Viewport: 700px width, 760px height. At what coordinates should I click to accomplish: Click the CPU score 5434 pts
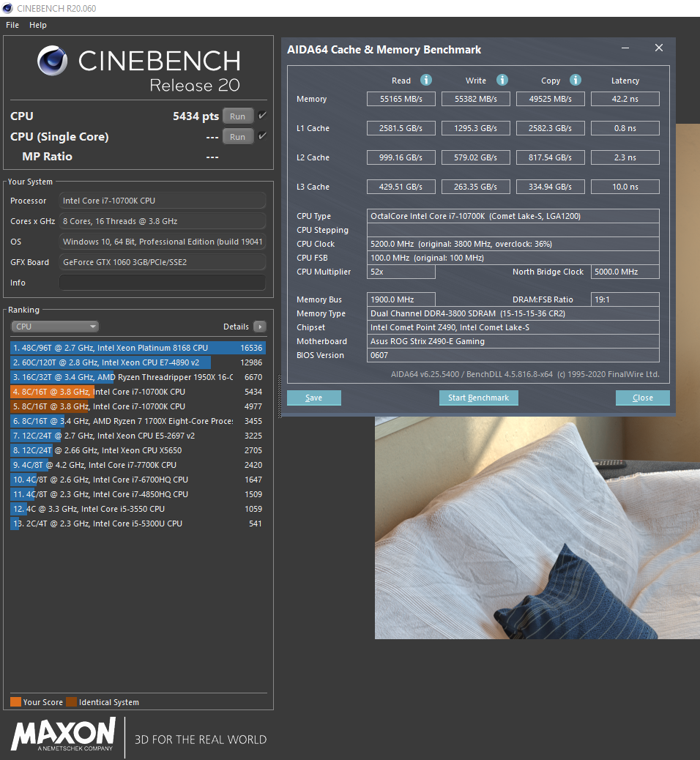[x=196, y=116]
